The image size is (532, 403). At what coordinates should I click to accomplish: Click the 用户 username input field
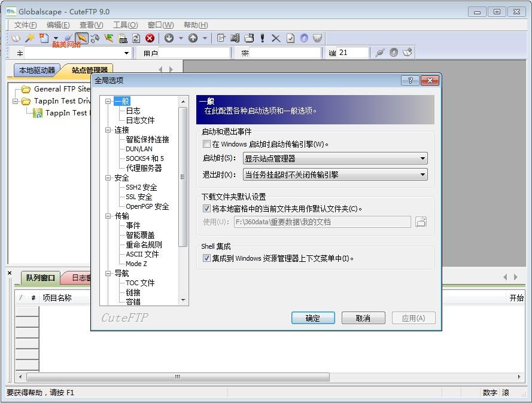coord(194,53)
